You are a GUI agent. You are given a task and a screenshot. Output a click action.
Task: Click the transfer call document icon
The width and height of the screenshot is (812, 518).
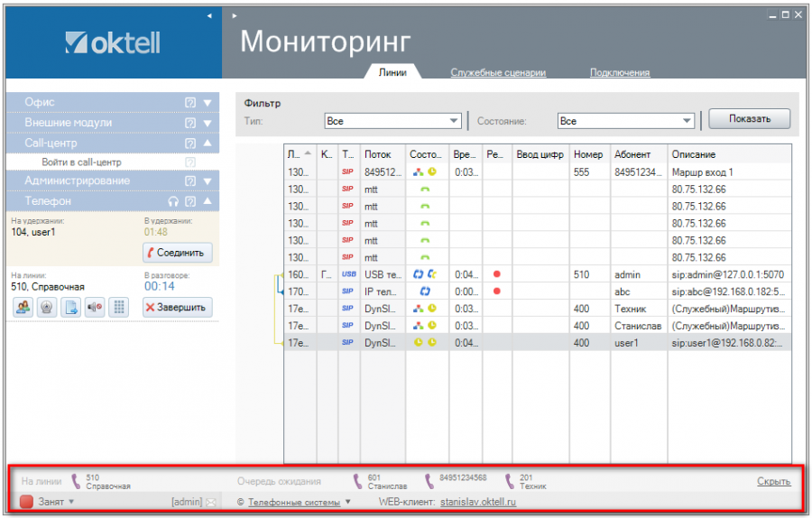70,307
